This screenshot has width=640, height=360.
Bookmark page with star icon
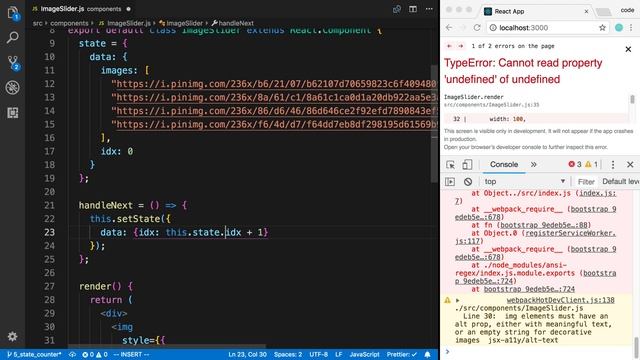[602, 28]
